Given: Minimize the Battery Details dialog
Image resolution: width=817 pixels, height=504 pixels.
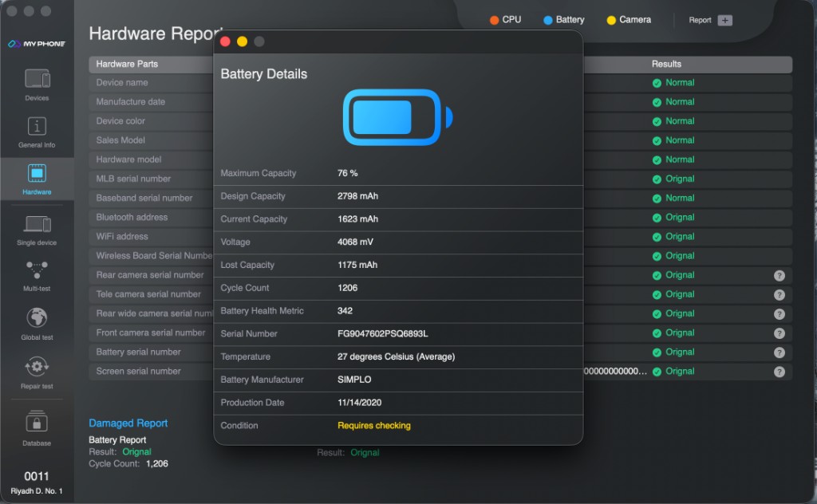Looking at the screenshot, I should (243, 41).
